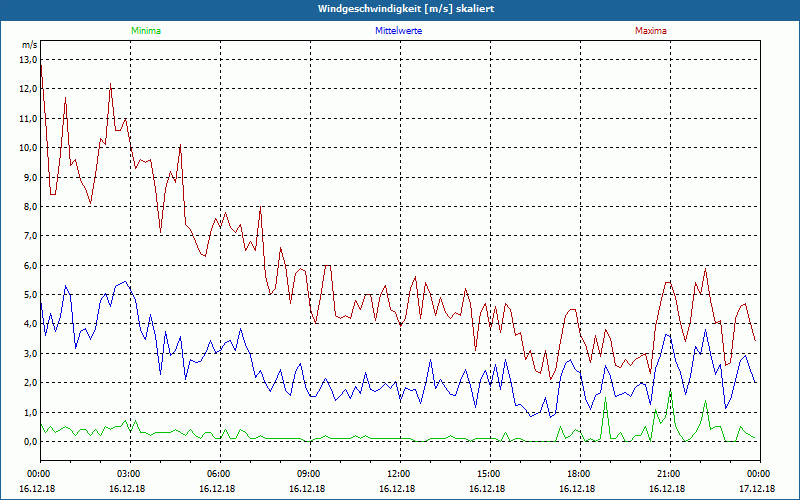The width and height of the screenshot is (800, 500).
Task: Select the 12:00 time axis label
Action: [x=400, y=474]
